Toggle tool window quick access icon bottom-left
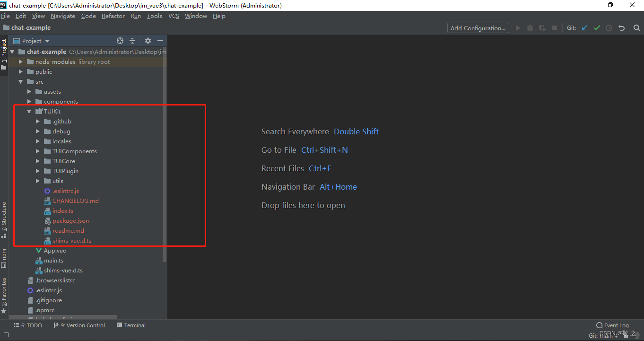Screen dimensions: 644x341 pos(6,335)
